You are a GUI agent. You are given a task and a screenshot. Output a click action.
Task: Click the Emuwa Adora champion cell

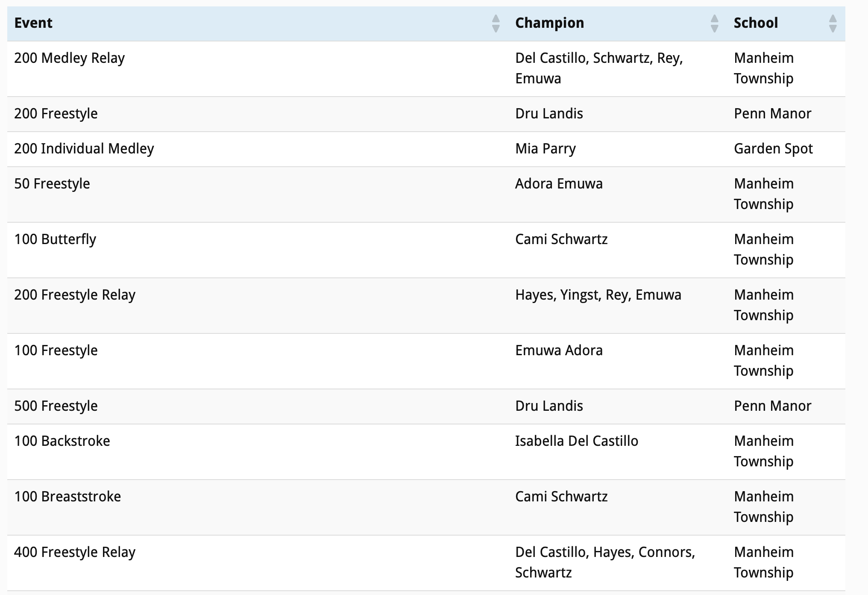click(x=559, y=351)
